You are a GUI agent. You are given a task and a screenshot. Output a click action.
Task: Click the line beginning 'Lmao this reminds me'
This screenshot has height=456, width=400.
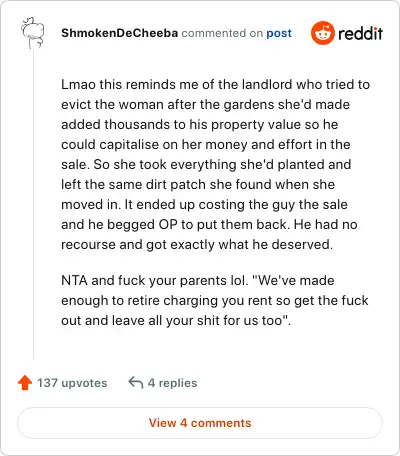(x=215, y=84)
